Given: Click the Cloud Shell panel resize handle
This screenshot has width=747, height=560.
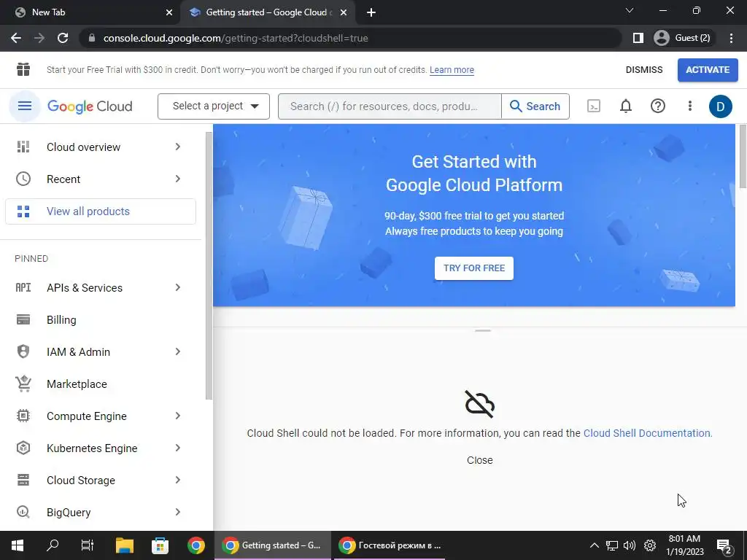Looking at the screenshot, I should (483, 330).
